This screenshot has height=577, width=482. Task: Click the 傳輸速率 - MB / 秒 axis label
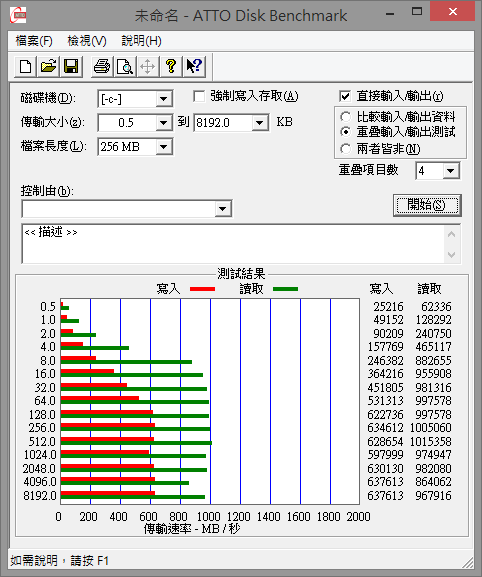(x=192, y=529)
